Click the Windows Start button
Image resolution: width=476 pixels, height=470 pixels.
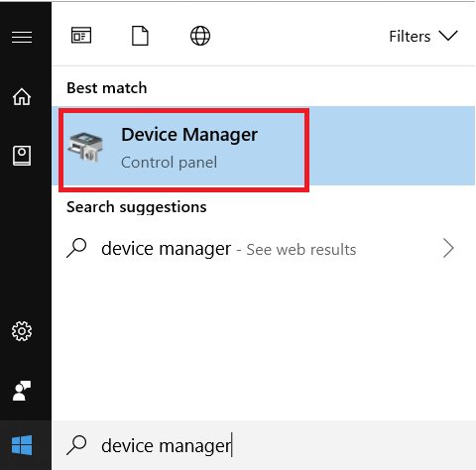click(22, 445)
